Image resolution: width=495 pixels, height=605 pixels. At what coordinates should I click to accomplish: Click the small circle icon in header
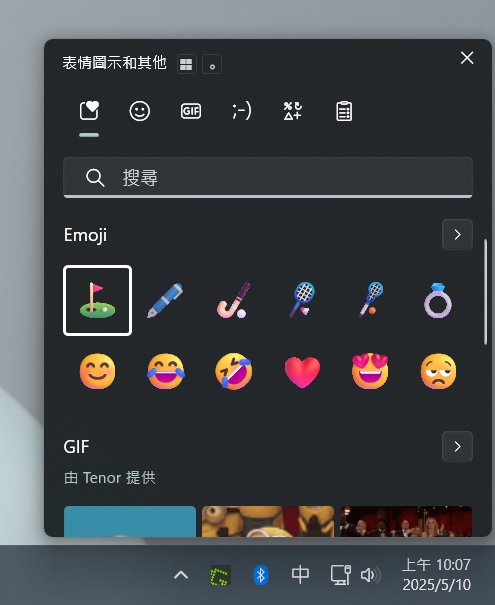pos(212,64)
